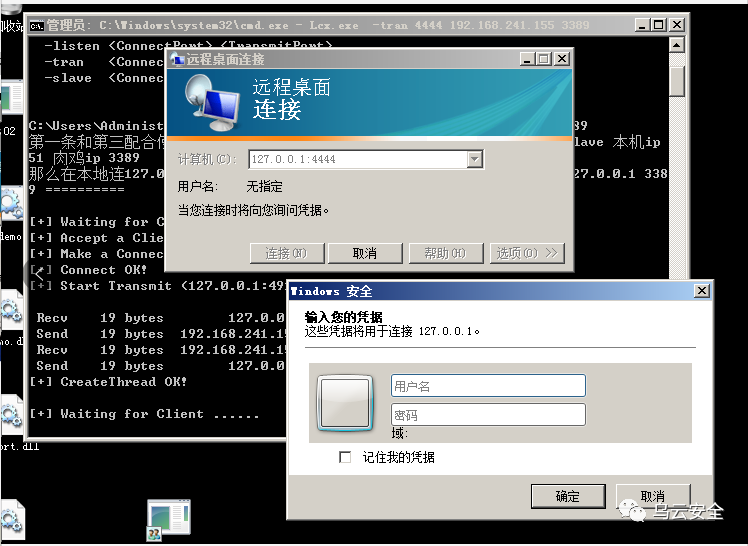Click the cmd.exe title bar icon
748x546 pixels.
(x=36, y=25)
